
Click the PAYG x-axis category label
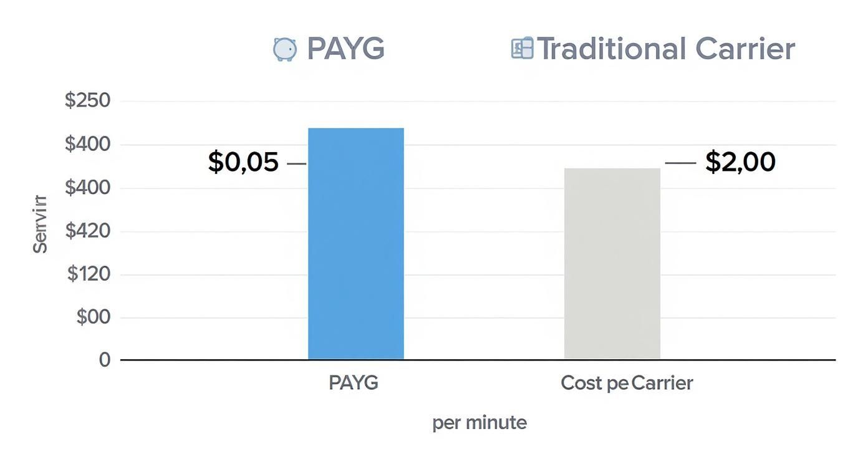click(354, 382)
